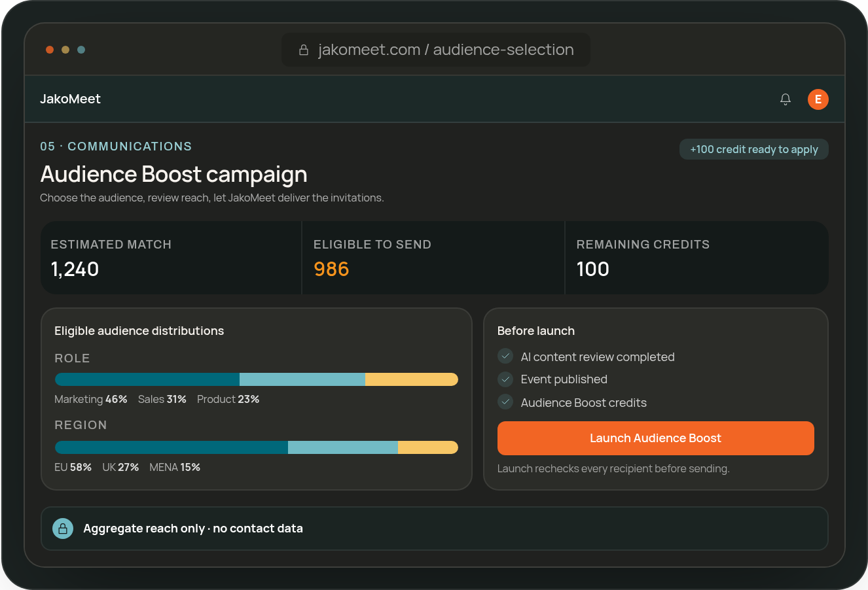This screenshot has height=590, width=868.
Task: Click the REGION distribution label
Action: tap(81, 425)
